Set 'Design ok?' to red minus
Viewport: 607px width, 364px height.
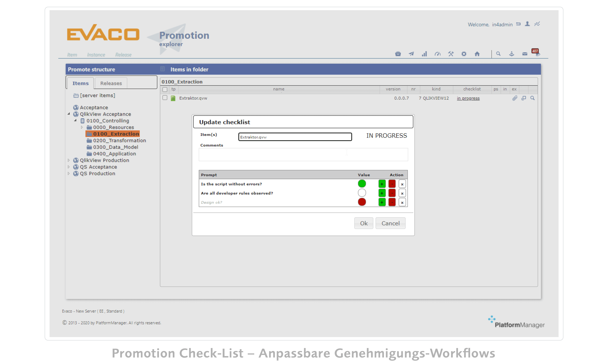pos(392,202)
